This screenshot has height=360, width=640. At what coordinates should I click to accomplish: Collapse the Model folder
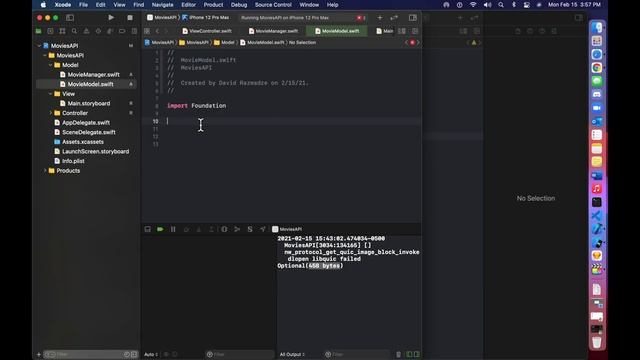coord(51,65)
